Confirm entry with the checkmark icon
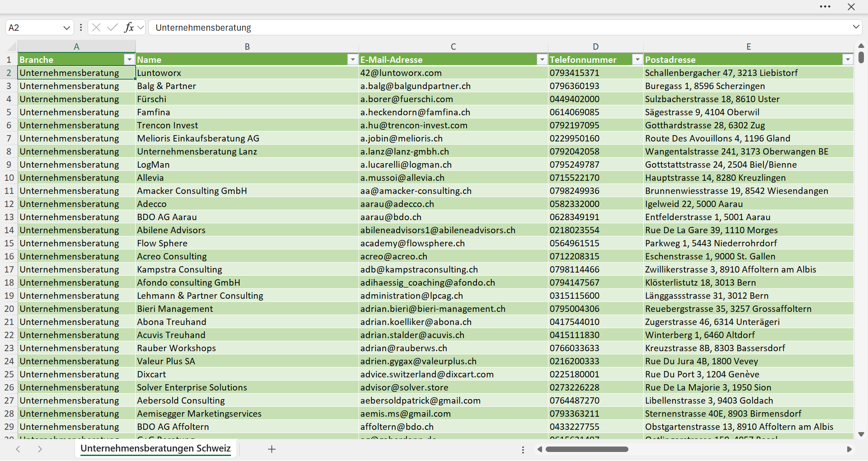The width and height of the screenshot is (868, 461). pyautogui.click(x=113, y=28)
